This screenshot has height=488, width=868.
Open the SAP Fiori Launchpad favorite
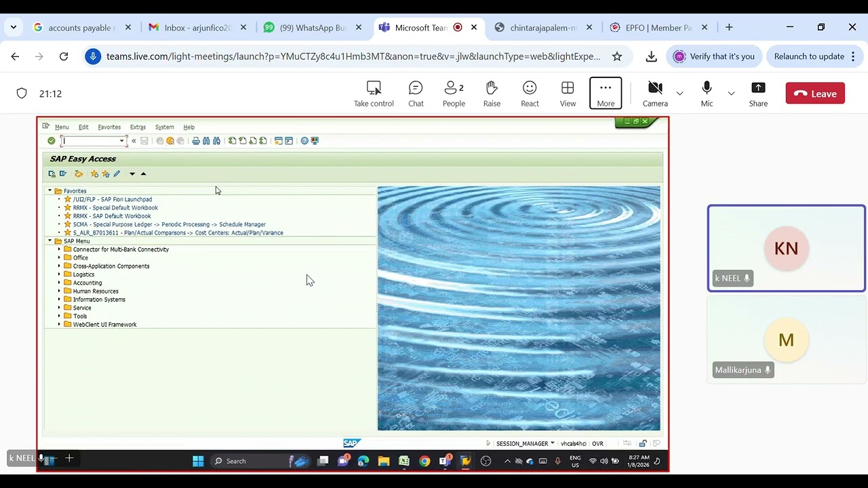pyautogui.click(x=113, y=200)
